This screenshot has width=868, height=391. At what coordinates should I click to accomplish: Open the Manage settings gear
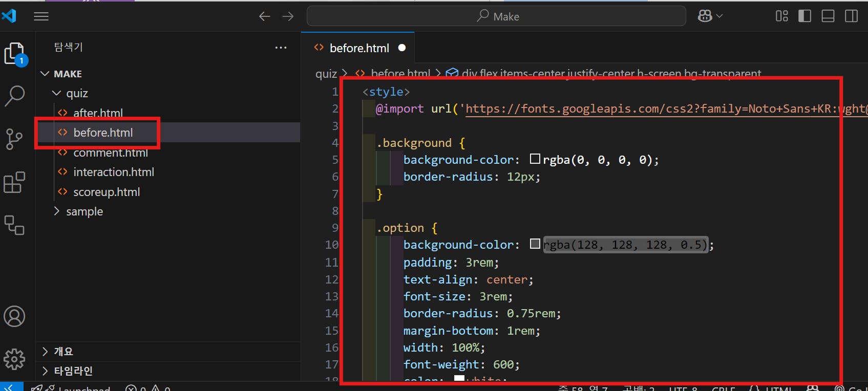point(14,359)
